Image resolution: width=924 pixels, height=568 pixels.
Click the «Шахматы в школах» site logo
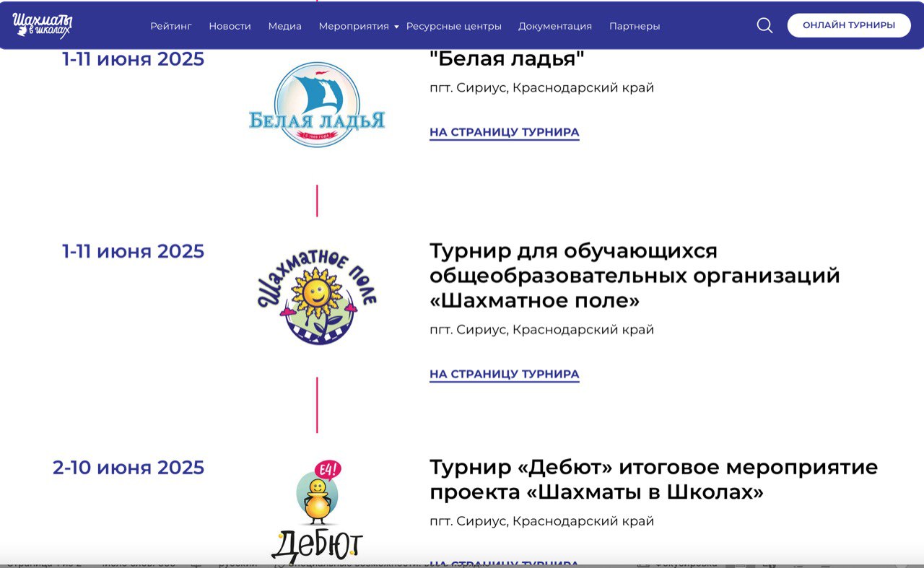tap(42, 25)
